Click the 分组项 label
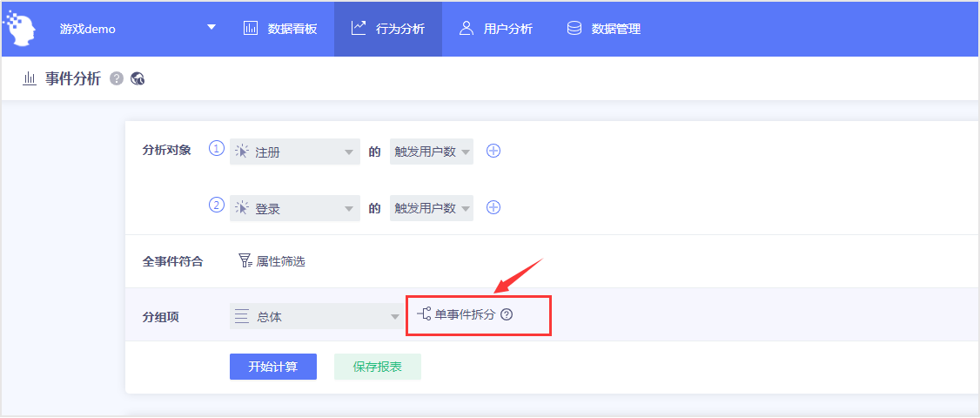 coord(161,317)
